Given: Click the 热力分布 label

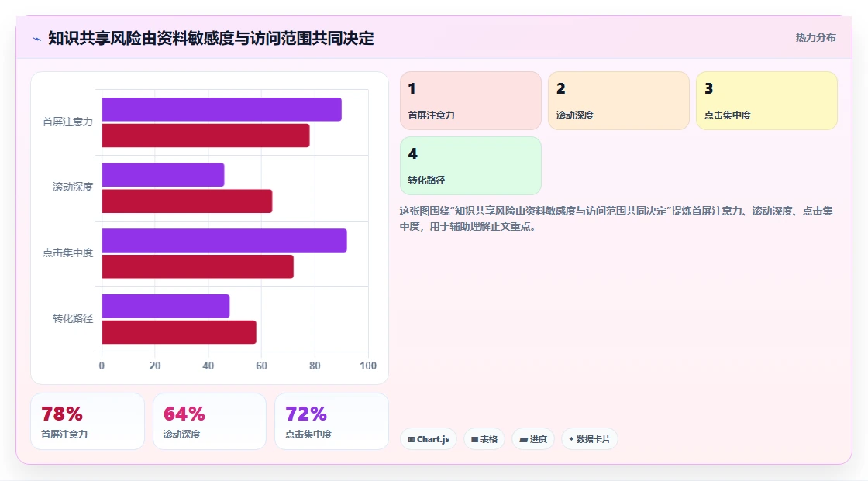Looking at the screenshot, I should (x=815, y=37).
